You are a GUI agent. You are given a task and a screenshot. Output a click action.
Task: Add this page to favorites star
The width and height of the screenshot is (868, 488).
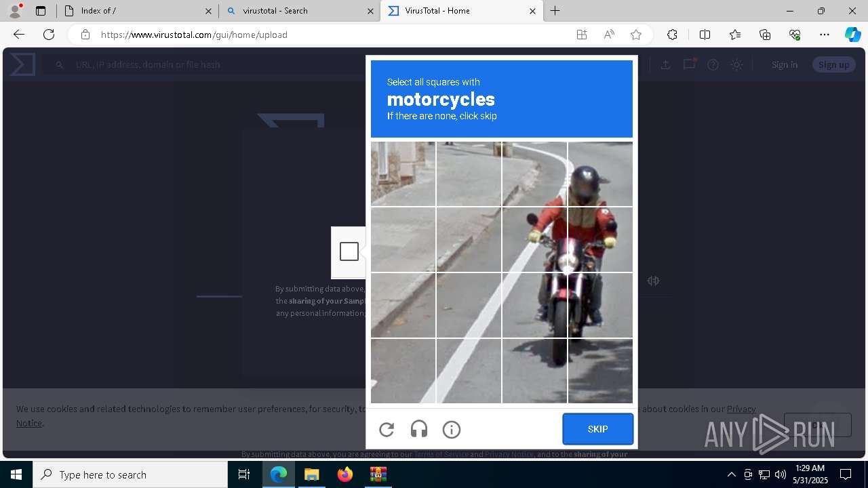click(x=636, y=35)
